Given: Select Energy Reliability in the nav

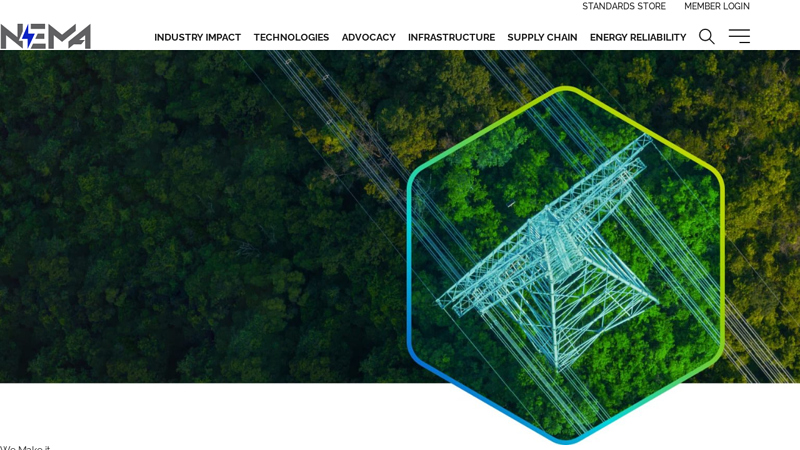Looking at the screenshot, I should point(638,37).
